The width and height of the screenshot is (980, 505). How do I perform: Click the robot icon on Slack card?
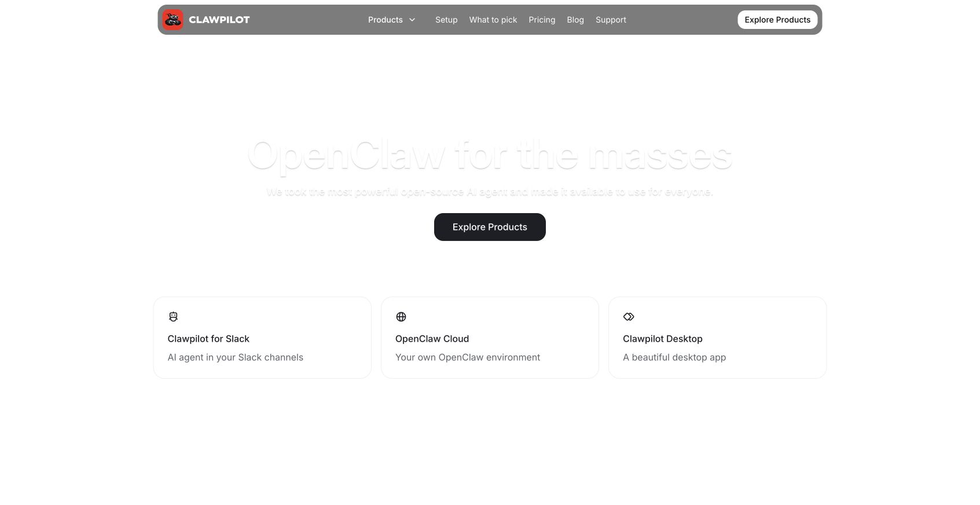(x=173, y=317)
